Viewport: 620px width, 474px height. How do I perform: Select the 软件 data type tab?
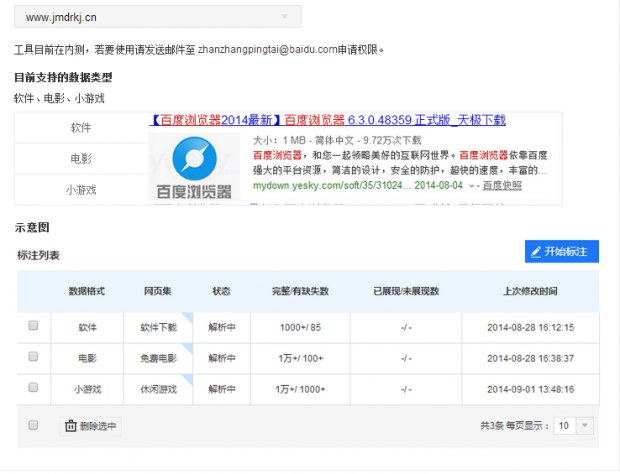click(80, 128)
